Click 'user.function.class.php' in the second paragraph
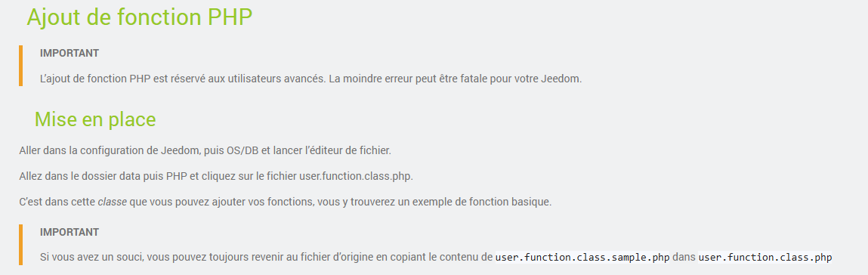This screenshot has width=868, height=275. coord(355,177)
